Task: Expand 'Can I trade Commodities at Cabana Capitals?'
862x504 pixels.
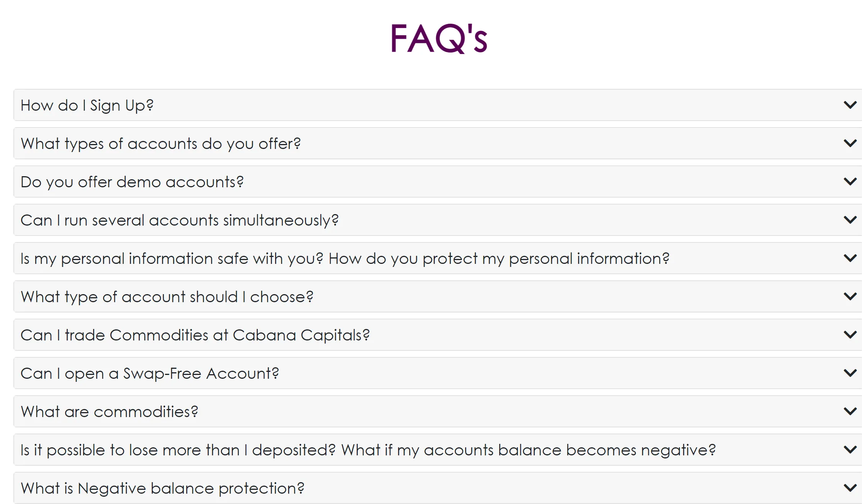Action: [438, 335]
